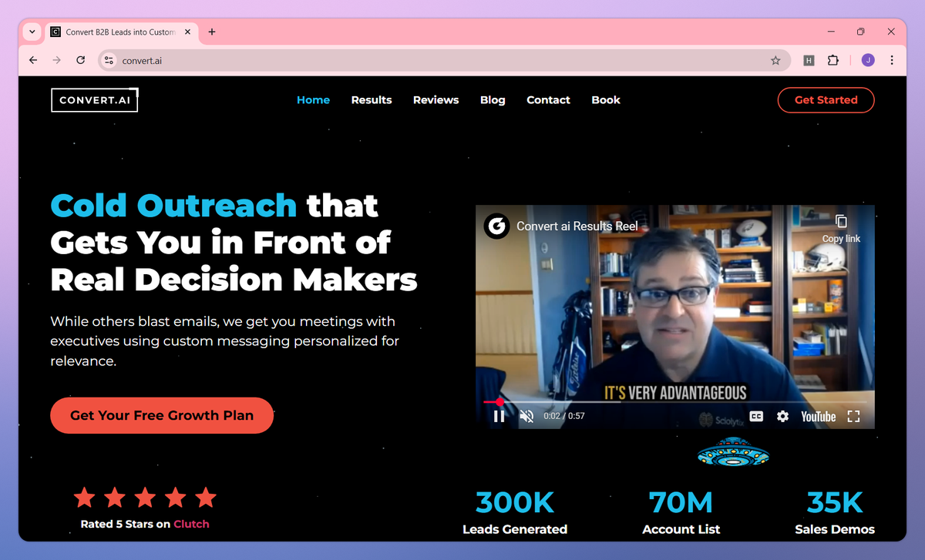The width and height of the screenshot is (925, 560).
Task: Click the 35K Sales Demos stat
Action: (x=835, y=513)
